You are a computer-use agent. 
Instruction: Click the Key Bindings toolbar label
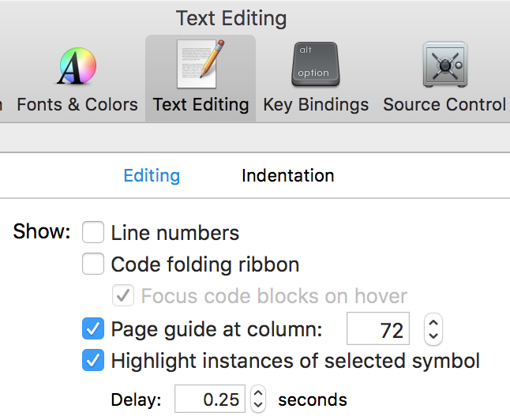pos(316,104)
